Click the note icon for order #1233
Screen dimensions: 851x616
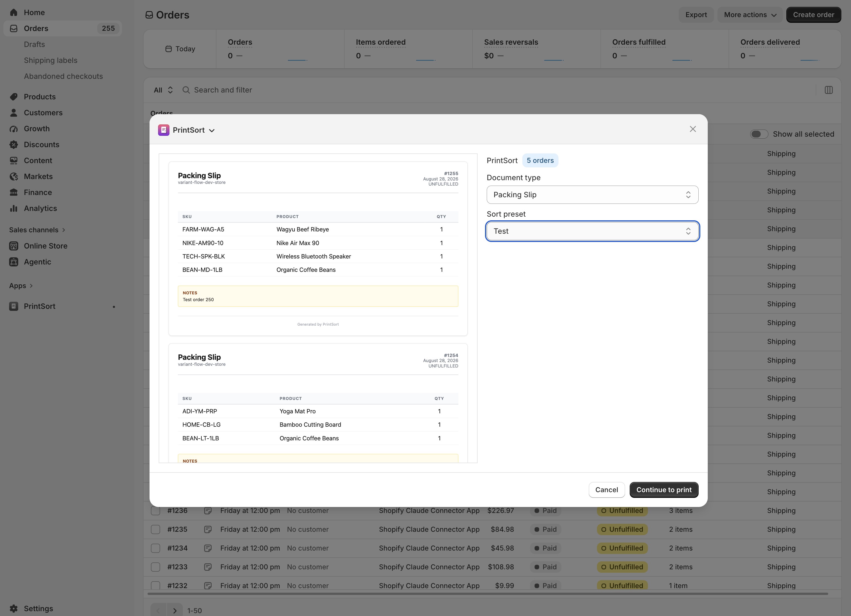208,567
